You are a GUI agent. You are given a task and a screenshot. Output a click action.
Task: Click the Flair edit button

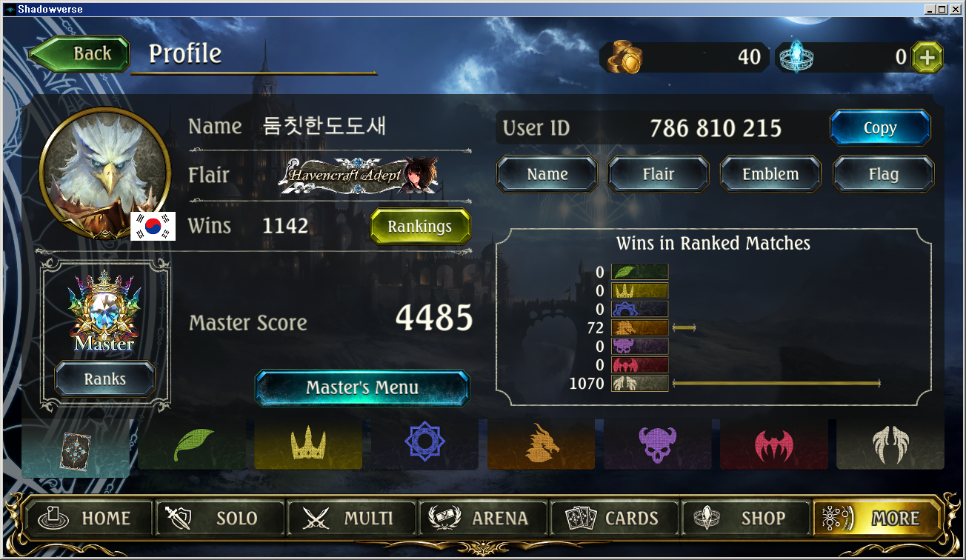[x=659, y=174]
